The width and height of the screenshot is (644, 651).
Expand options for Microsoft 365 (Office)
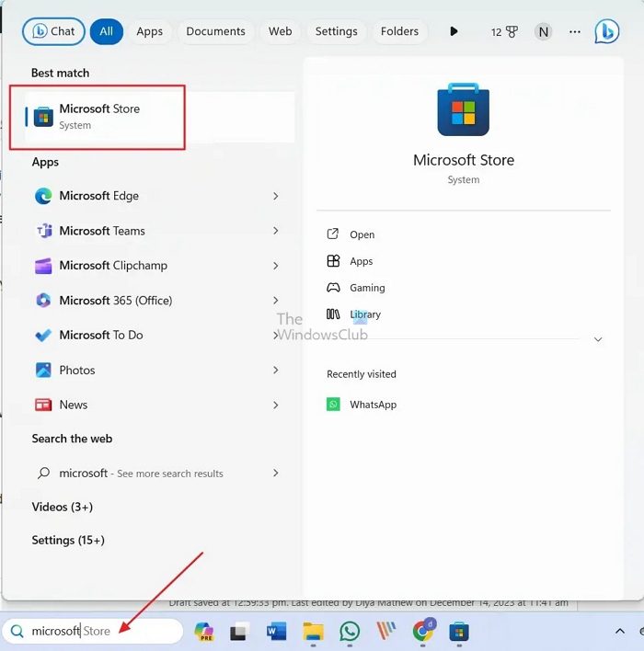[276, 300]
